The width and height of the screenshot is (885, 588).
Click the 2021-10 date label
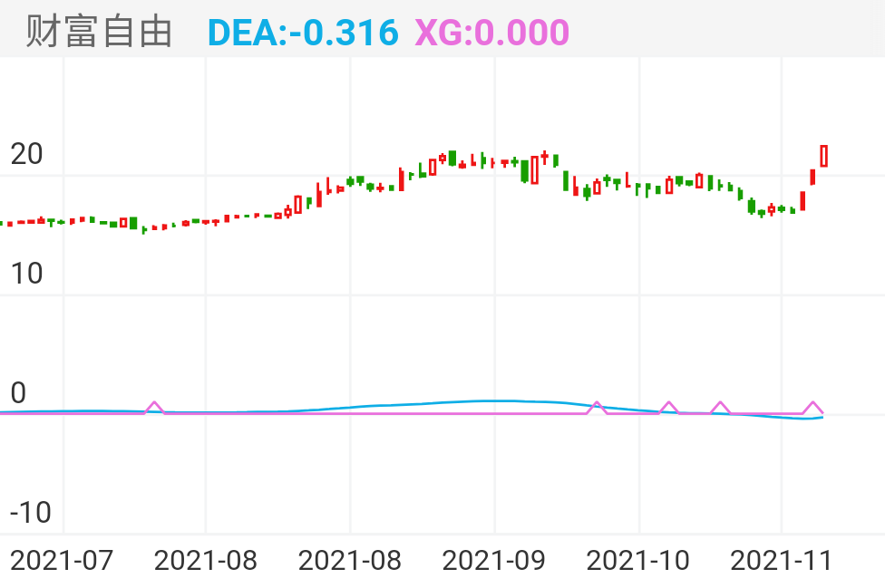coord(637,561)
